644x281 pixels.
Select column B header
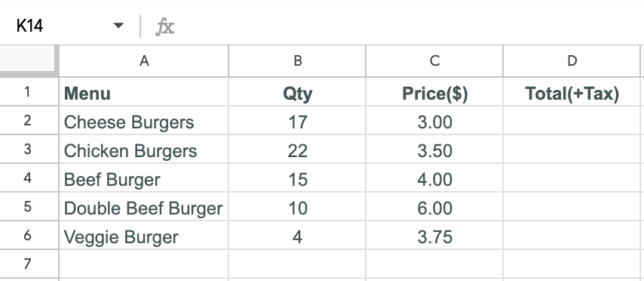click(297, 61)
